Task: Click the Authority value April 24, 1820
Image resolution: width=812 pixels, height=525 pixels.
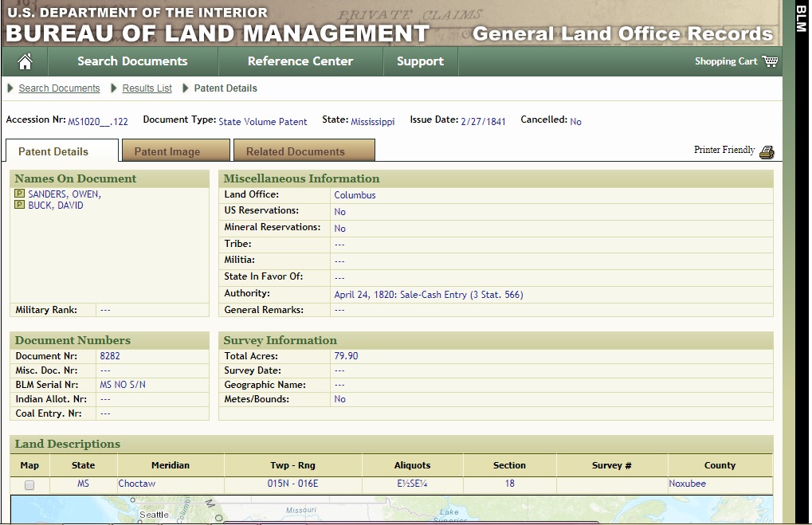Action: (x=428, y=295)
